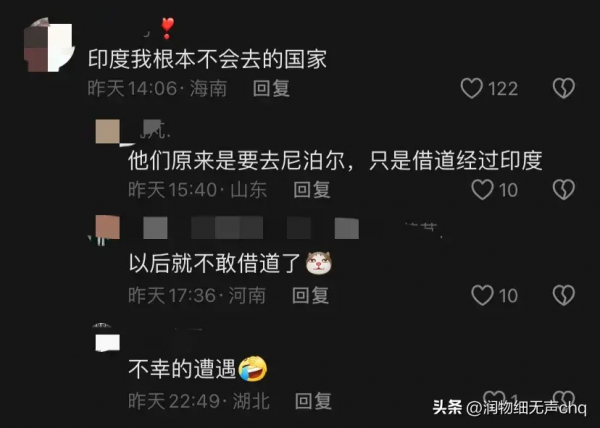Tap the cat emoji in 河南 reply
This screenshot has width=600, height=428.
pyautogui.click(x=319, y=263)
